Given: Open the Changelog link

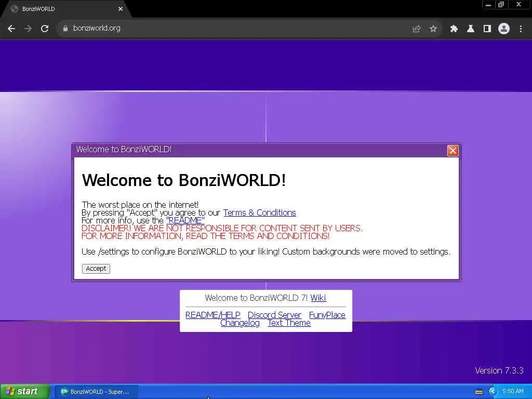Looking at the screenshot, I should pyautogui.click(x=240, y=323).
